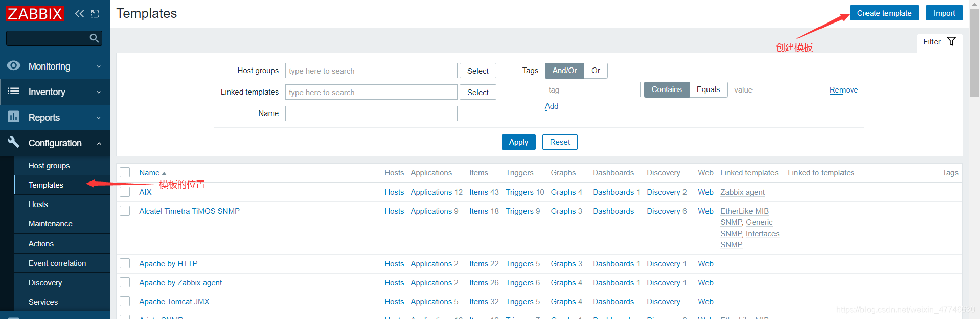This screenshot has height=319, width=980.
Task: Choose Equals tag operator
Action: 708,89
